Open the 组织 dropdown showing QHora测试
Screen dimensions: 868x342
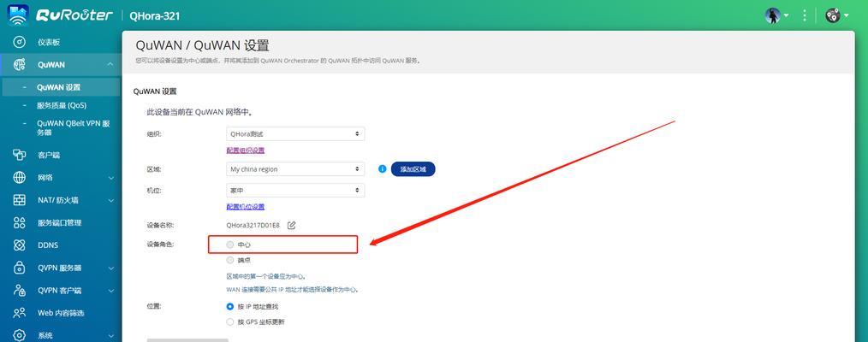point(295,133)
